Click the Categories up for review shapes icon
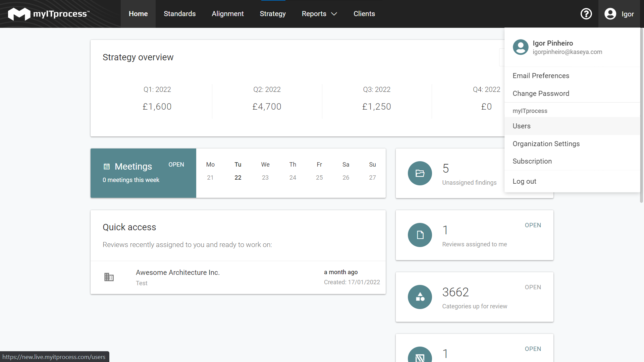 coord(420,297)
